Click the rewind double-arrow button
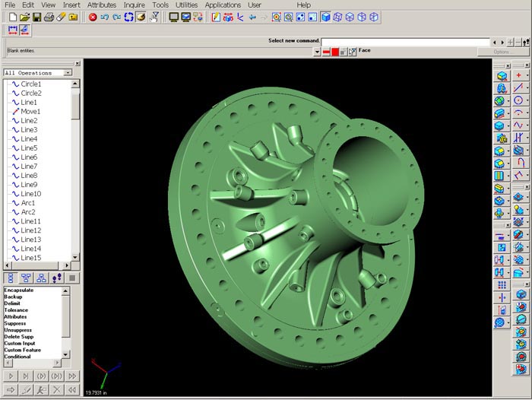This screenshot has width=532, height=400. click(x=72, y=389)
